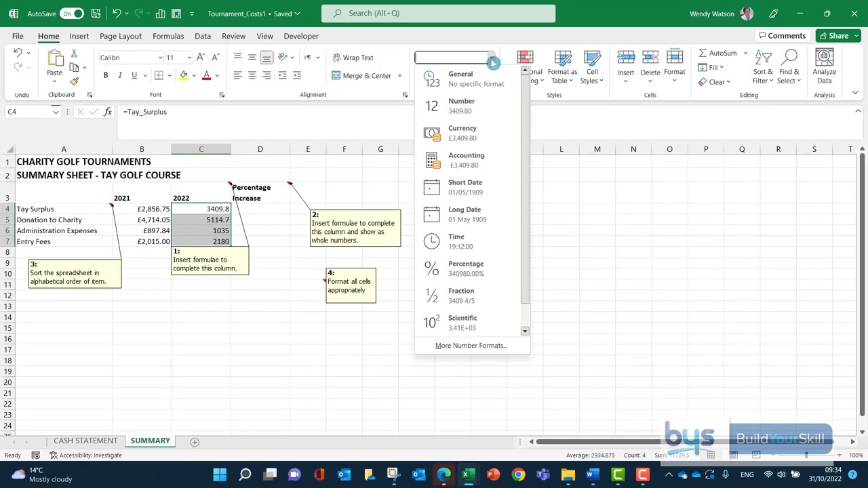Image resolution: width=868 pixels, height=488 pixels.
Task: Click the Paste clipboard icon
Action: (54, 59)
